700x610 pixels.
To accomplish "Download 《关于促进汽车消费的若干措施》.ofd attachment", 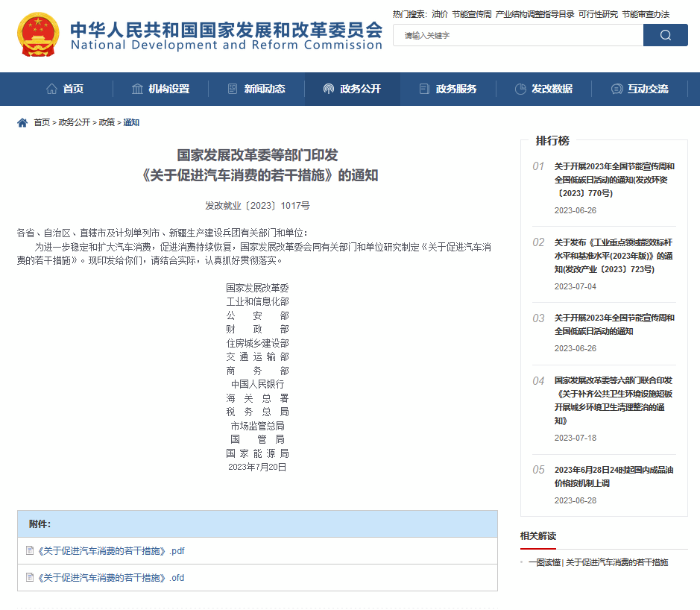I will 111,577.
